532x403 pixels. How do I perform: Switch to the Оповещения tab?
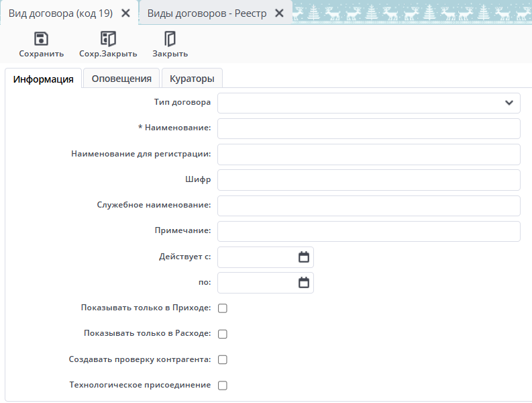121,79
